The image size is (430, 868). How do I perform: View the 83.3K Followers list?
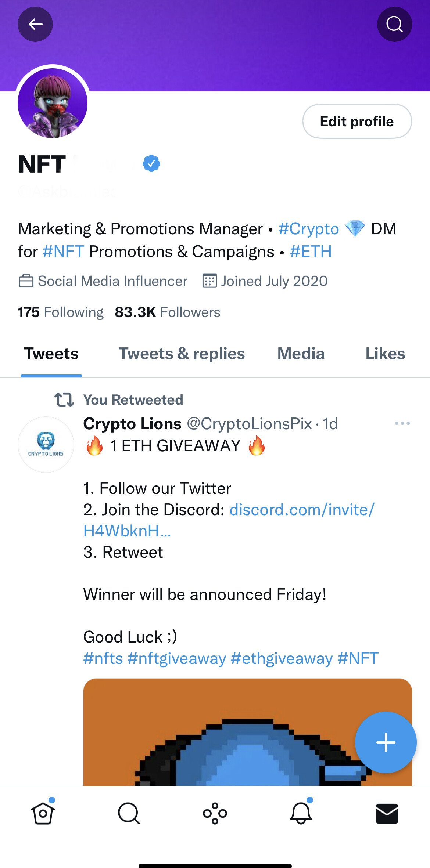tap(167, 312)
